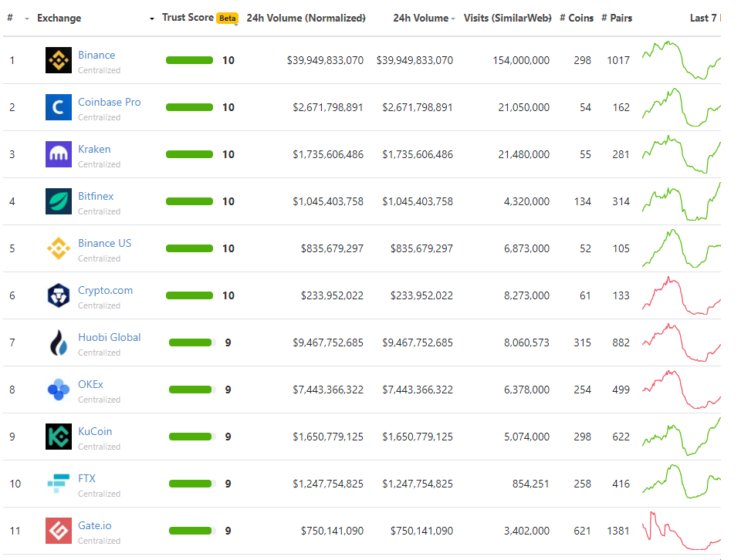Click the OKEx blue dots logo

click(59, 390)
